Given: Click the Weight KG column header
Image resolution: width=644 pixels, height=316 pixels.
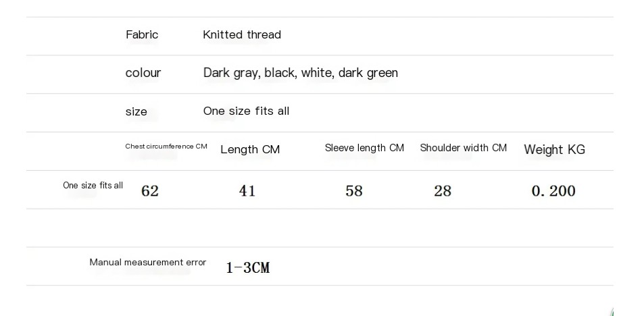Looking at the screenshot, I should (x=554, y=149).
